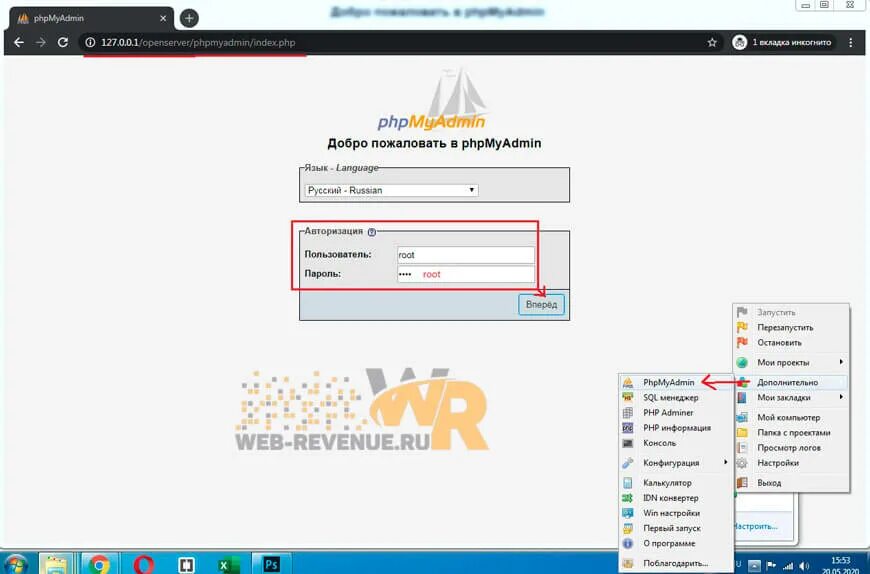The width and height of the screenshot is (870, 574).
Task: Click the Пользователь input field
Action: pos(466,255)
